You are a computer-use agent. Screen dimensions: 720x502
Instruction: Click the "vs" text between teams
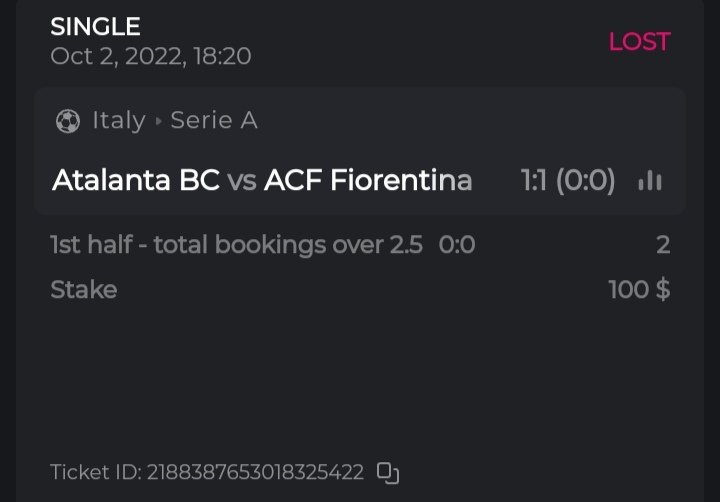click(241, 181)
